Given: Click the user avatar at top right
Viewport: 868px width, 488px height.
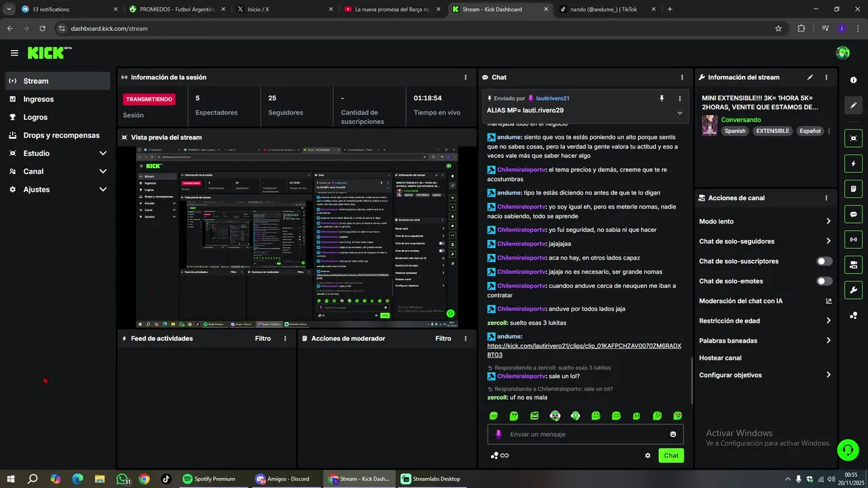Looking at the screenshot, I should tap(843, 53).
